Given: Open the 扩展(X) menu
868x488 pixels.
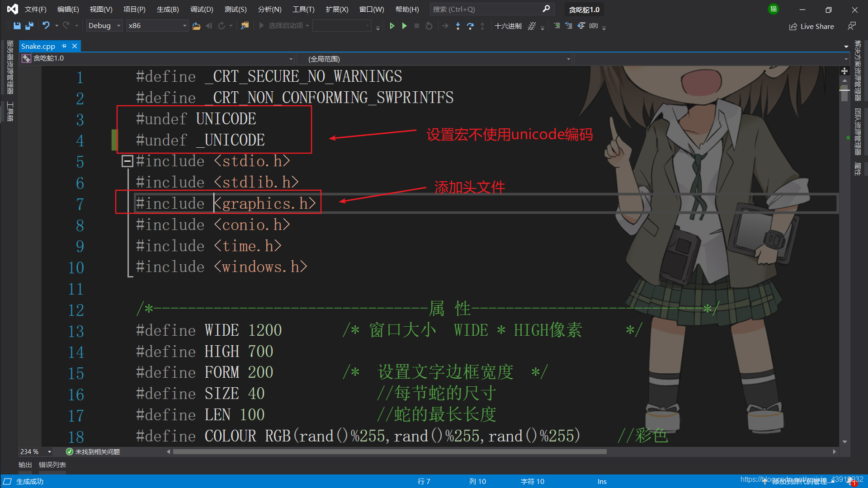Looking at the screenshot, I should click(337, 9).
